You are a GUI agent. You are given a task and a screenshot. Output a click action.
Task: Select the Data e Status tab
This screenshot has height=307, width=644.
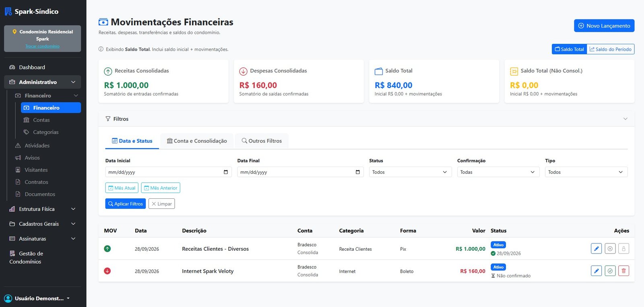(132, 141)
